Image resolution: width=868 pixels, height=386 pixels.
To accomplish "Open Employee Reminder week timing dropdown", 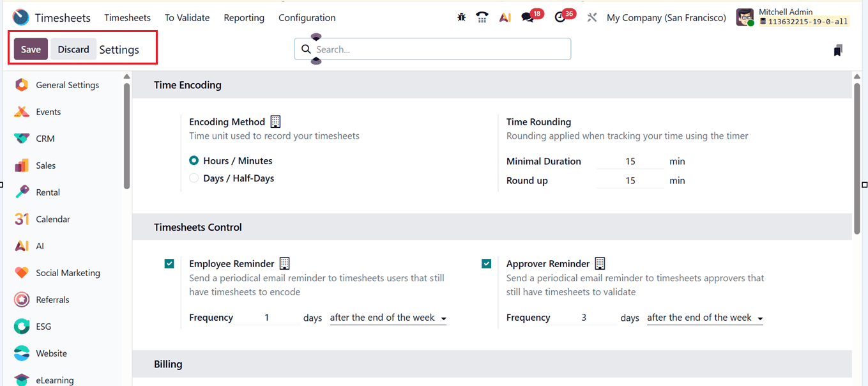I will 388,318.
